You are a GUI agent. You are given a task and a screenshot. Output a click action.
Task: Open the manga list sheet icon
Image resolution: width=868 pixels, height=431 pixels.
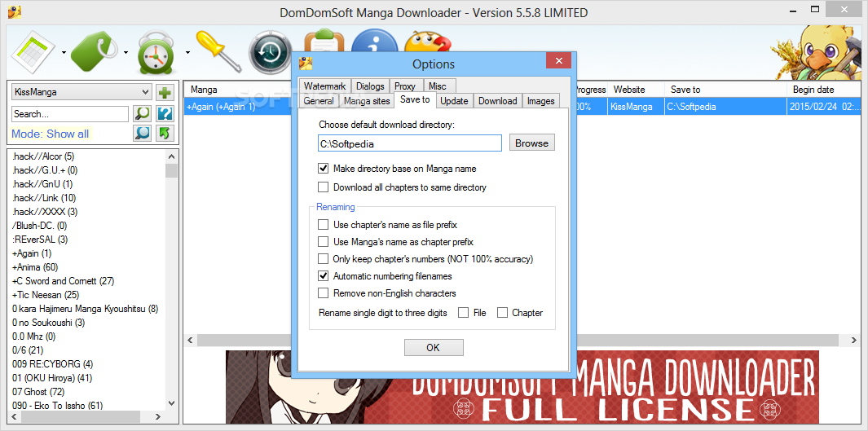(33, 53)
